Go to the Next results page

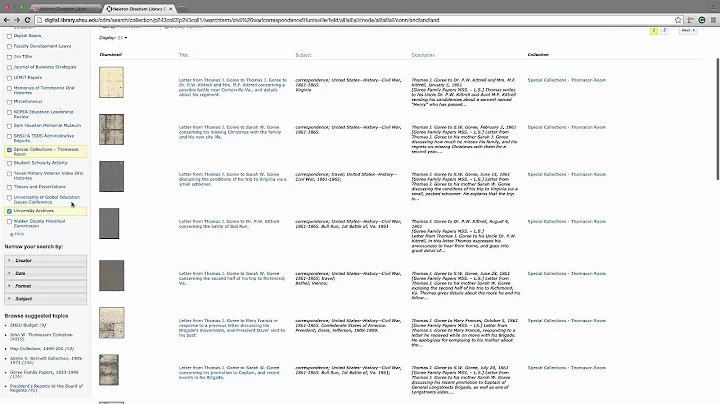[688, 30]
